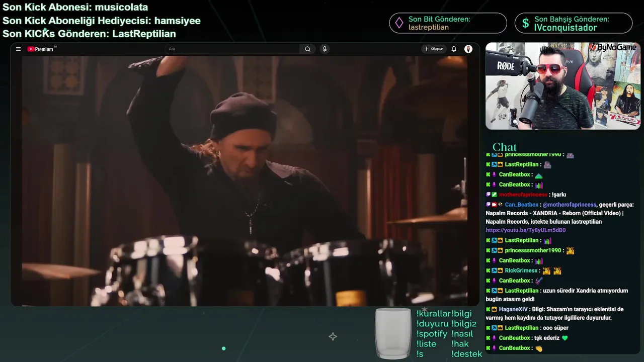The height and width of the screenshot is (362, 644).
Task: Click the Xandria video player area
Action: point(244,181)
